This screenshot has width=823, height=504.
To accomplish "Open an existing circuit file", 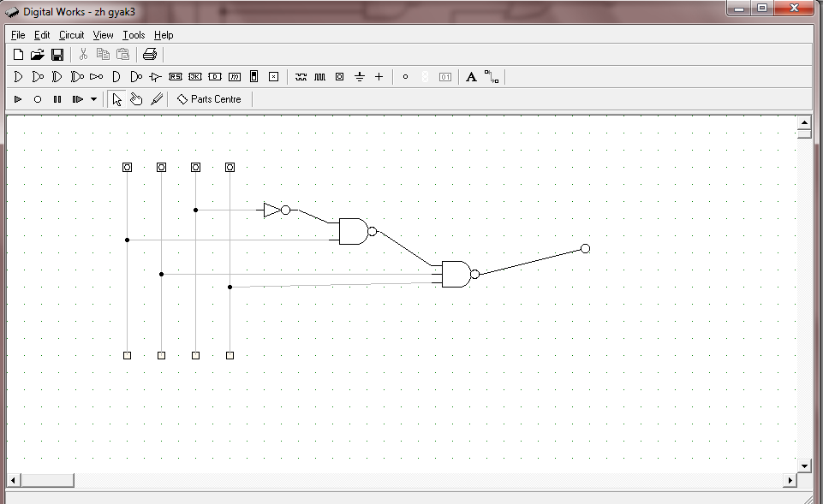I will tap(38, 55).
